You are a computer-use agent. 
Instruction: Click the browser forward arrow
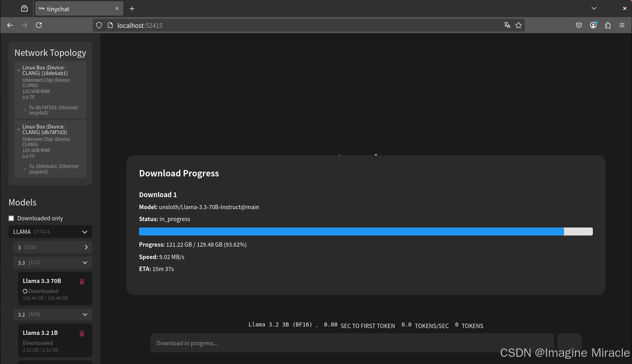pos(24,25)
